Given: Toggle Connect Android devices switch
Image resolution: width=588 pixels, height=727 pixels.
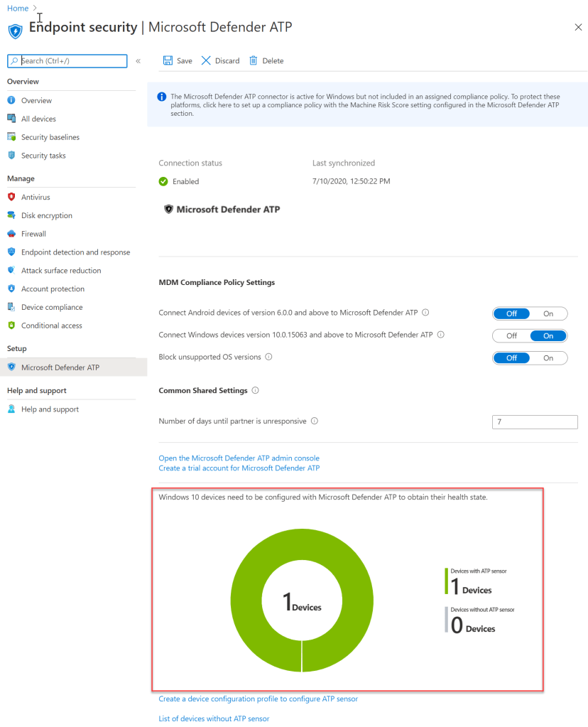Looking at the screenshot, I should point(530,313).
